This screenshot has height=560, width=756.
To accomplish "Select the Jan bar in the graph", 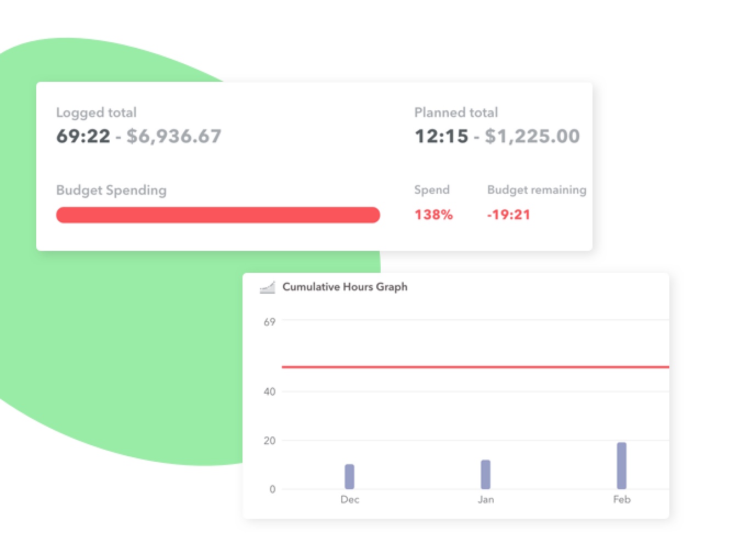I will click(x=486, y=474).
